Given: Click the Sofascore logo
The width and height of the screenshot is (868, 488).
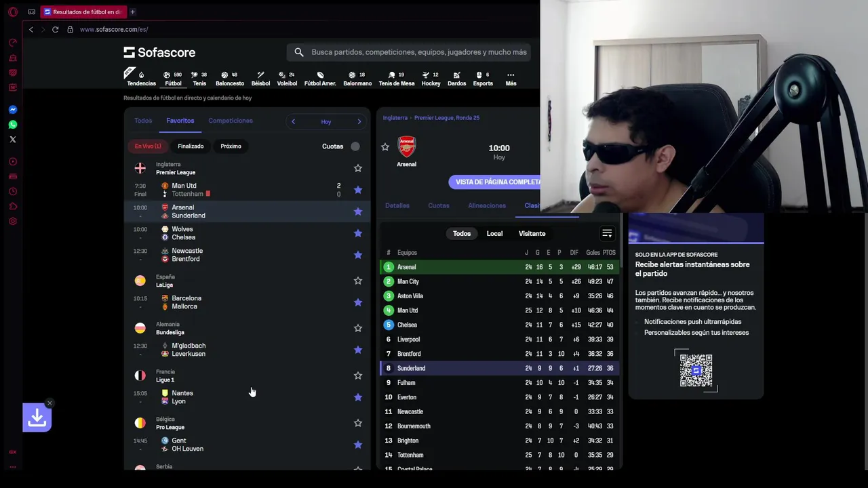Looking at the screenshot, I should click(159, 52).
